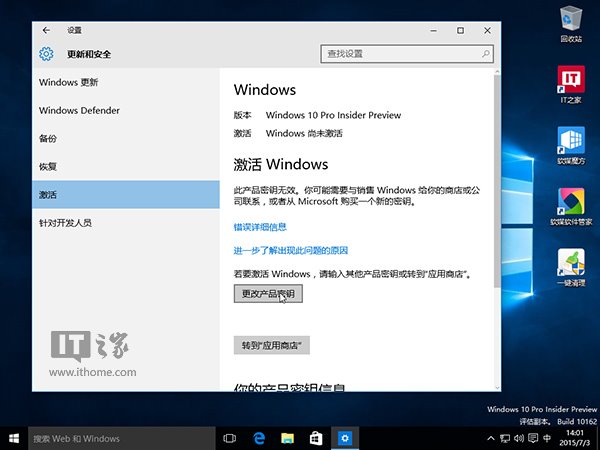The image size is (600, 450).
Task: Open the Windows Start button
Action: click(x=14, y=438)
